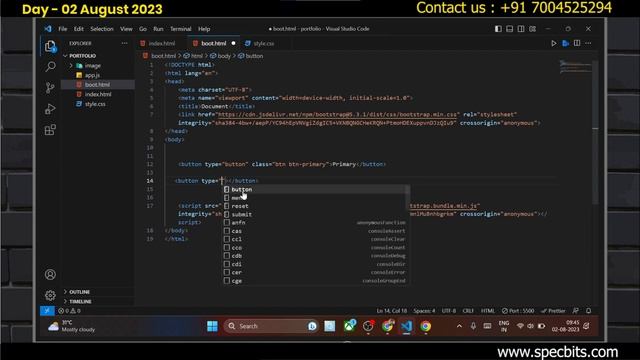The width and height of the screenshot is (640, 360).
Task: Open the Manage gear icon
Action: [x=50, y=295]
